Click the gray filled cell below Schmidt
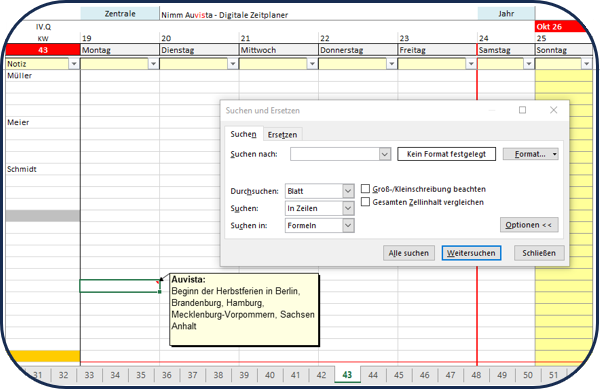Screen dimensions: 600x390 (43, 215)
